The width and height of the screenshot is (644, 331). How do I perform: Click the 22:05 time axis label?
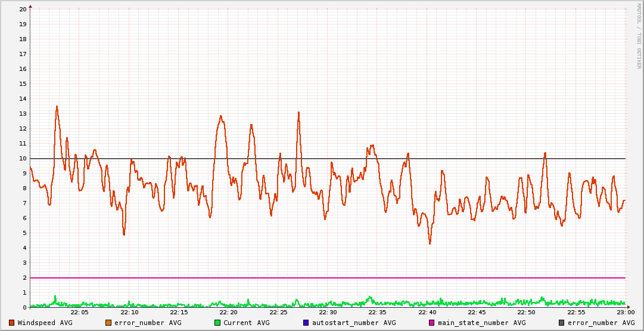tap(80, 313)
